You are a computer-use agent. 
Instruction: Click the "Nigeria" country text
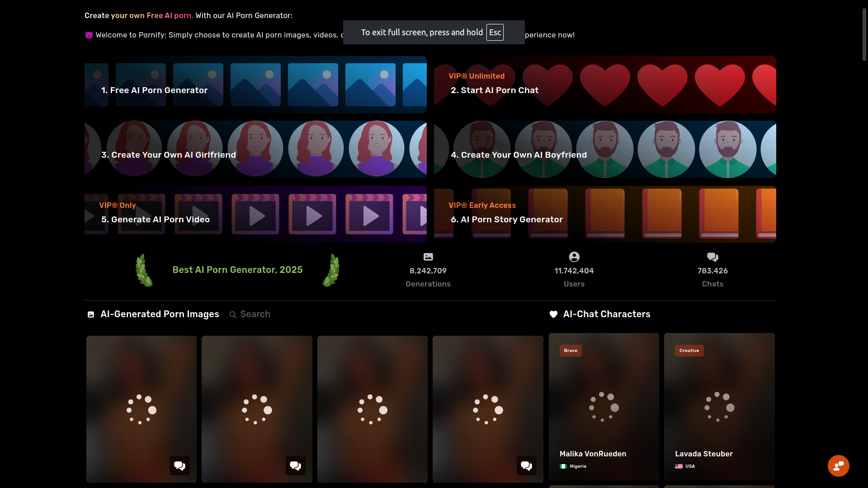click(x=578, y=466)
